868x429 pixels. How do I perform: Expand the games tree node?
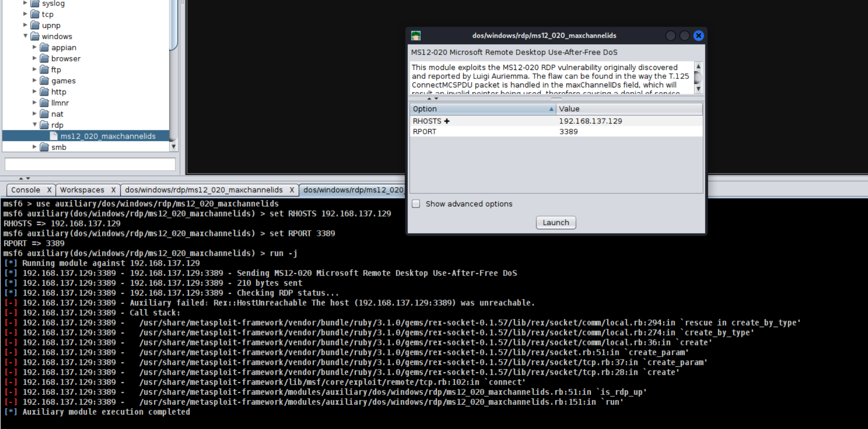coord(35,80)
